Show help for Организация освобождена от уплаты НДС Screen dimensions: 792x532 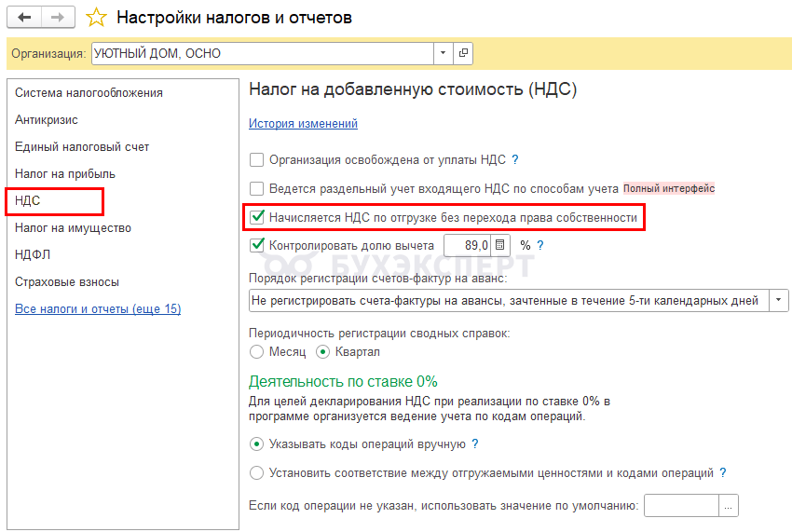click(x=515, y=159)
